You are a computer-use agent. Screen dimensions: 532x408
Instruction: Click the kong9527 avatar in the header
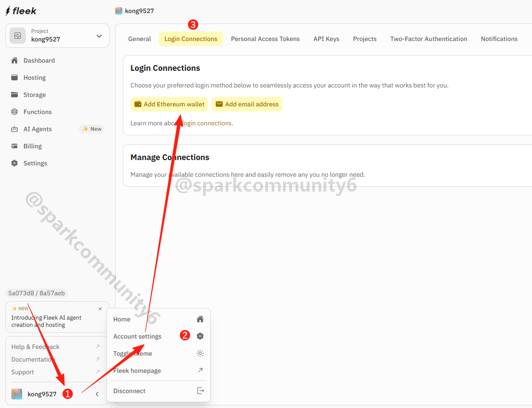coord(118,11)
